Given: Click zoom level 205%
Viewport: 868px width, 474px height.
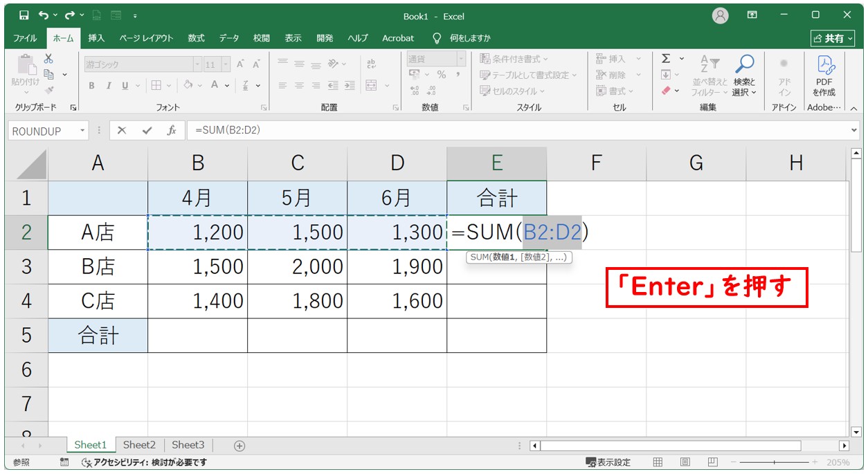Looking at the screenshot, I should click(838, 462).
